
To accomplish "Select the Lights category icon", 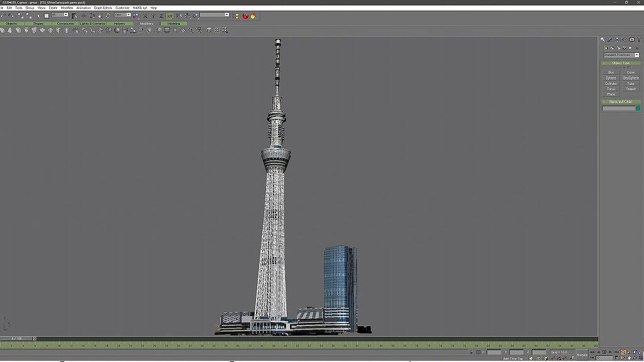I will coord(619,48).
